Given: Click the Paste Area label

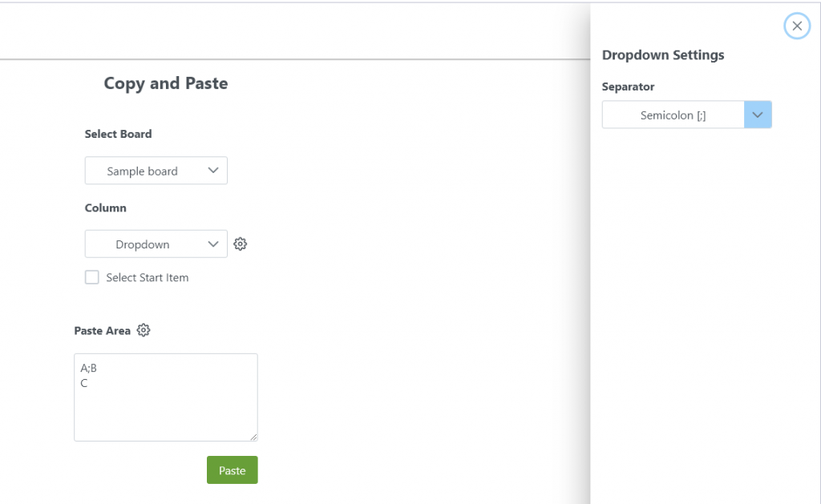Looking at the screenshot, I should click(102, 331).
